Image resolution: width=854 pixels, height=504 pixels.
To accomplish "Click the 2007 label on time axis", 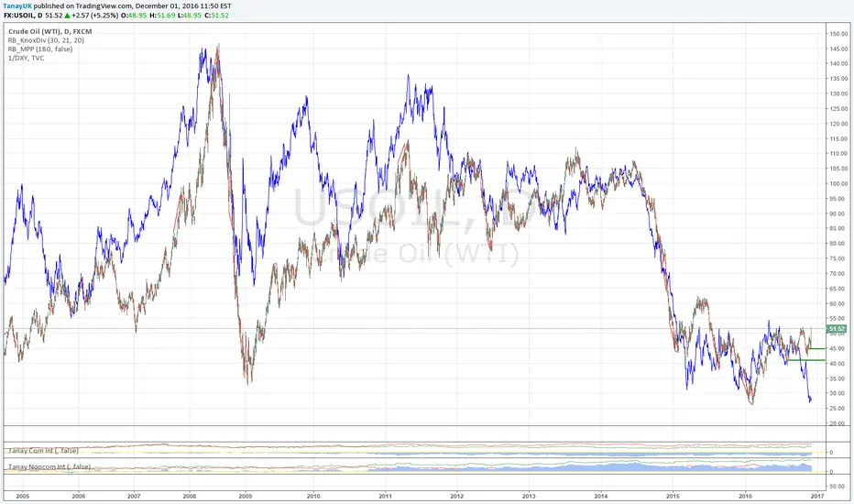I will click(x=134, y=496).
